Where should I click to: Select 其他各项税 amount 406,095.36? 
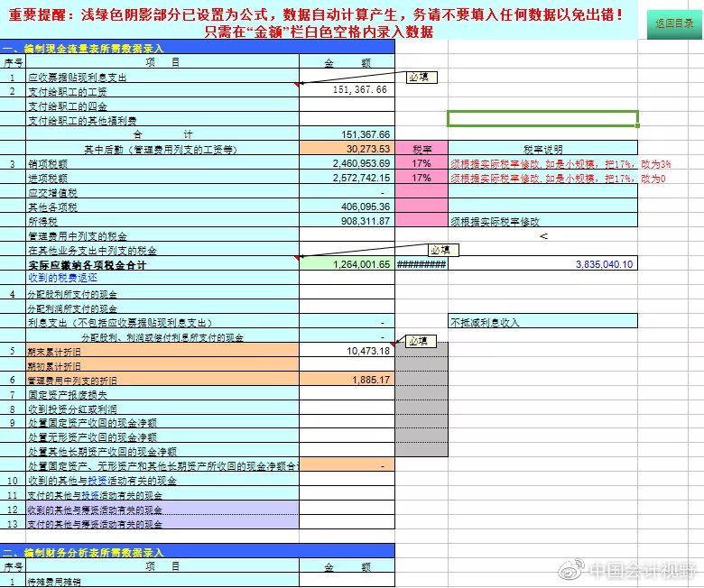coord(347,206)
